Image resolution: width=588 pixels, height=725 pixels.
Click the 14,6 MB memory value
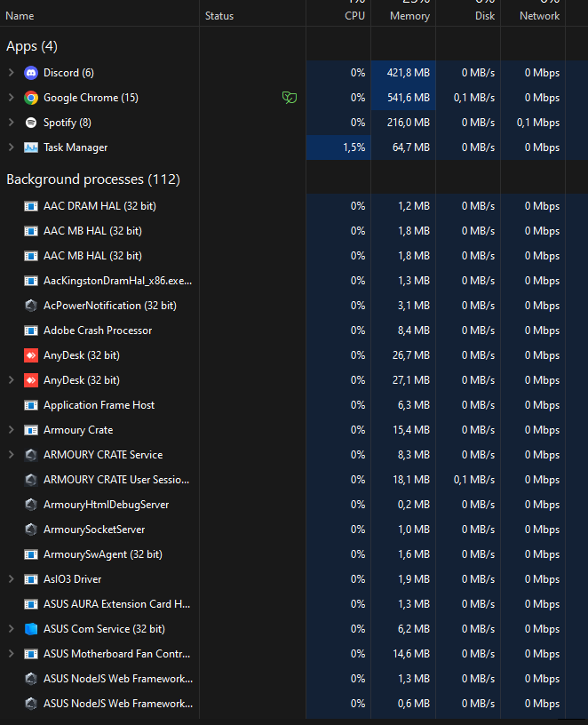click(x=411, y=654)
